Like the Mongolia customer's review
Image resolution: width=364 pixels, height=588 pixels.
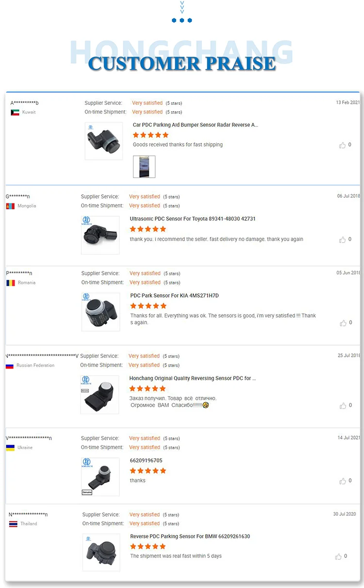(343, 239)
